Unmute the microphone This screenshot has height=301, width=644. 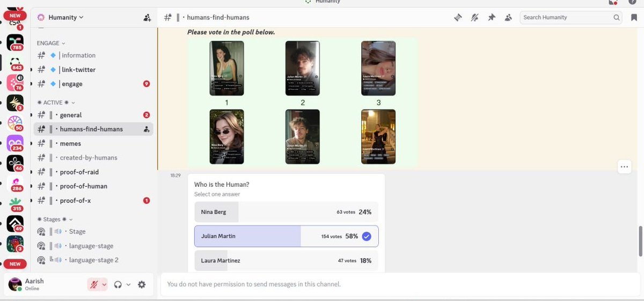pyautogui.click(x=94, y=284)
